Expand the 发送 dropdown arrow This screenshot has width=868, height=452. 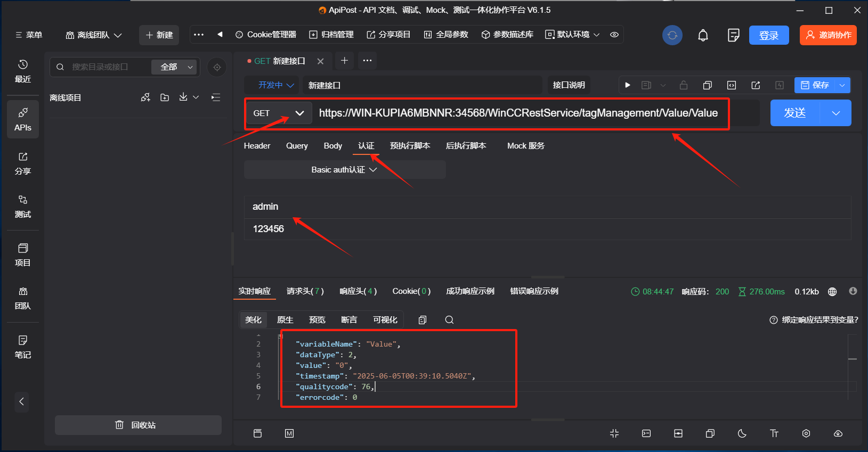point(836,113)
